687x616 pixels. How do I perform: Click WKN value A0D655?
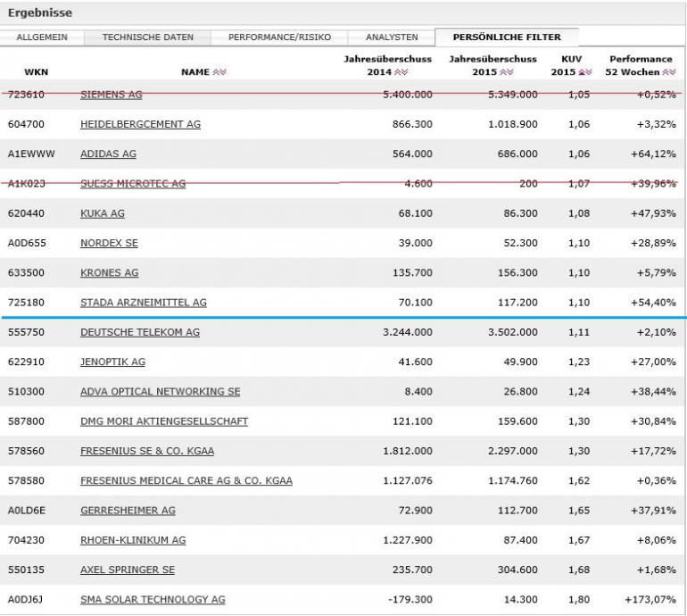coord(27,244)
